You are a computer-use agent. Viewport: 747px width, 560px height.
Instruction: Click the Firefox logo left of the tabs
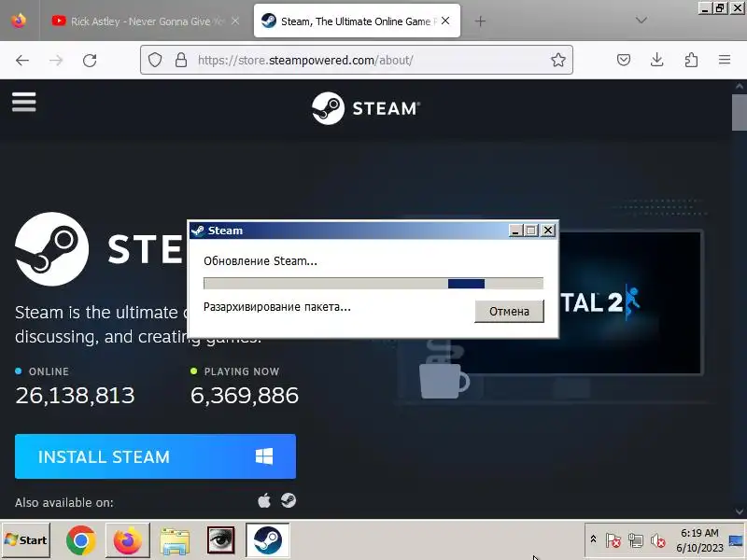(19, 21)
